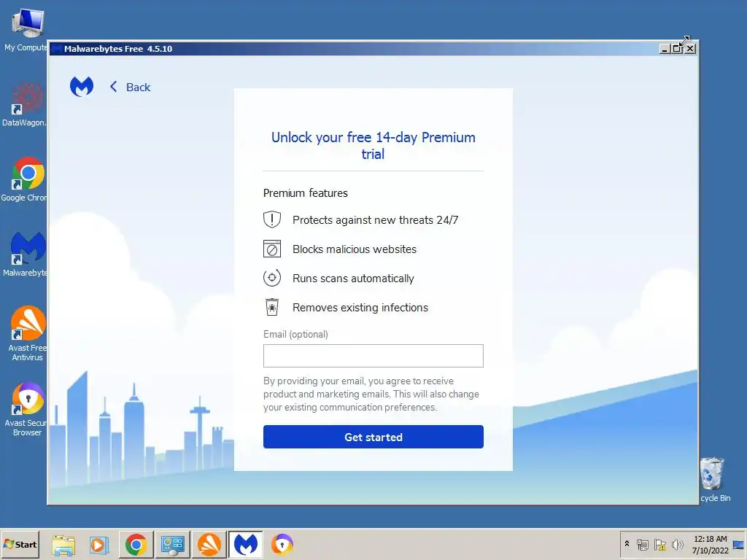747x560 pixels.
Task: Focus the Email (optional) input field
Action: (373, 356)
